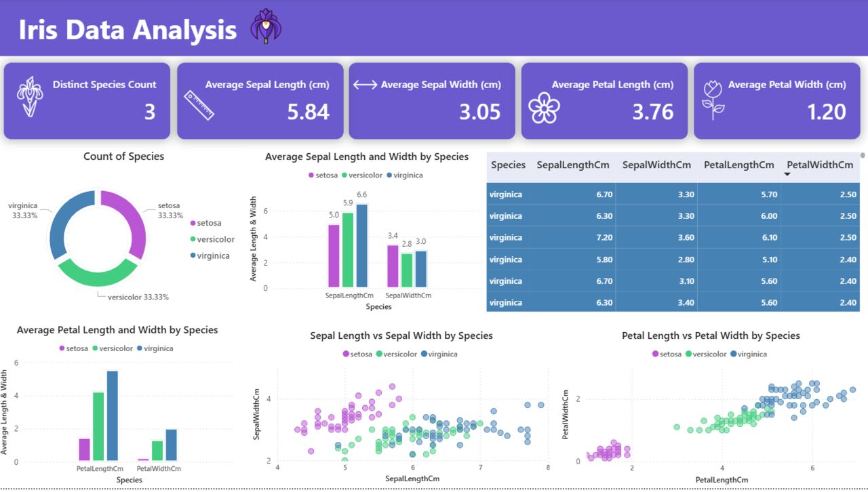Click the green versicolor PetalWidthCm bar
Viewport: 868px width, 492px height.
(157, 451)
